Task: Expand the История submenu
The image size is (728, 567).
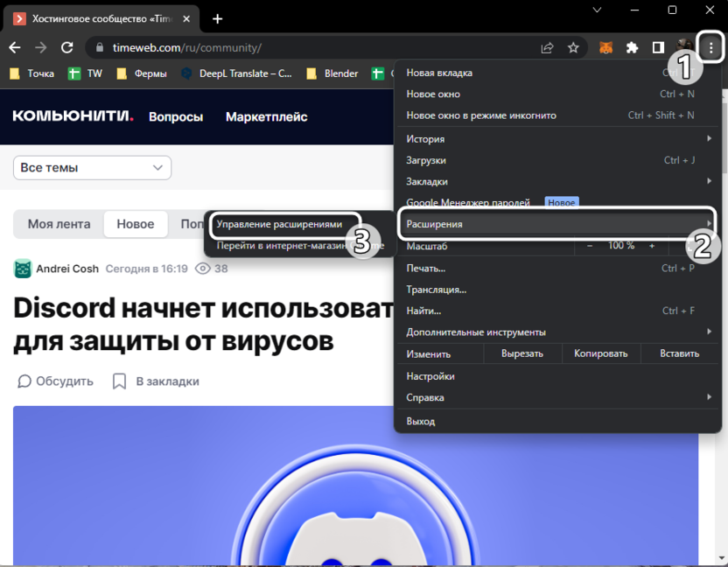Action: tap(557, 139)
